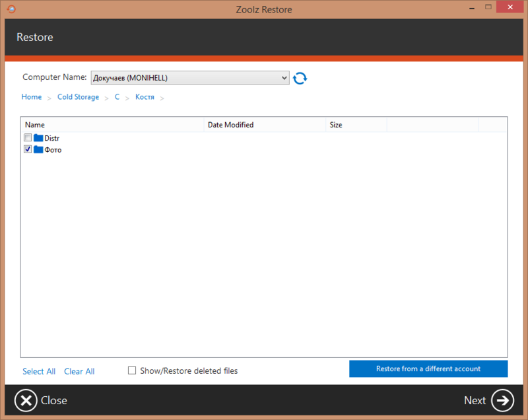Uncheck the Фото folder checkbox
The width and height of the screenshot is (528, 420).
(28, 149)
